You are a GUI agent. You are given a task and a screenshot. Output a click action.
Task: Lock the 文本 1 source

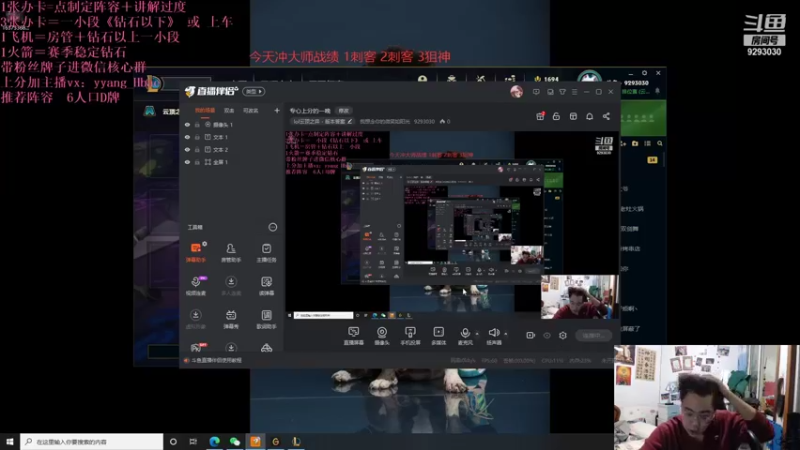(x=197, y=137)
